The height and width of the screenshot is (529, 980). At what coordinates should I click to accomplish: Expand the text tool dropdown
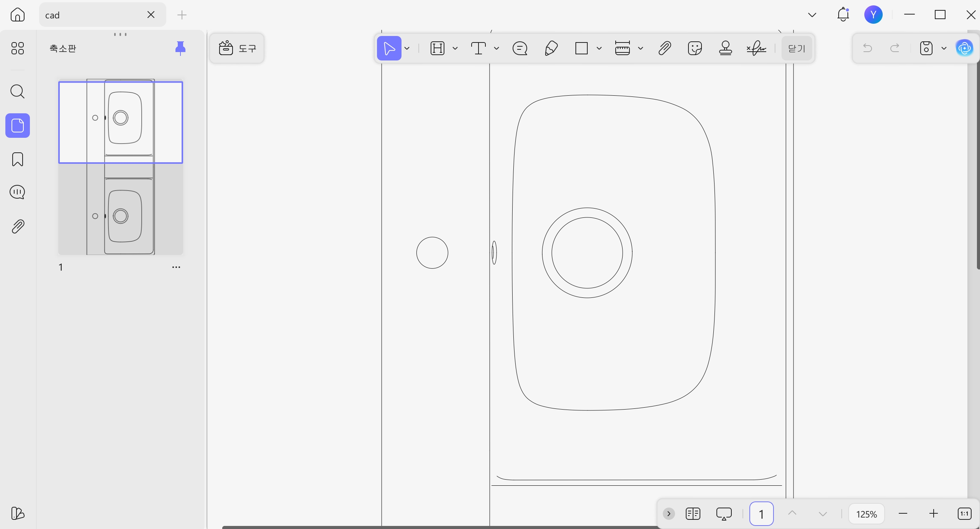point(497,48)
